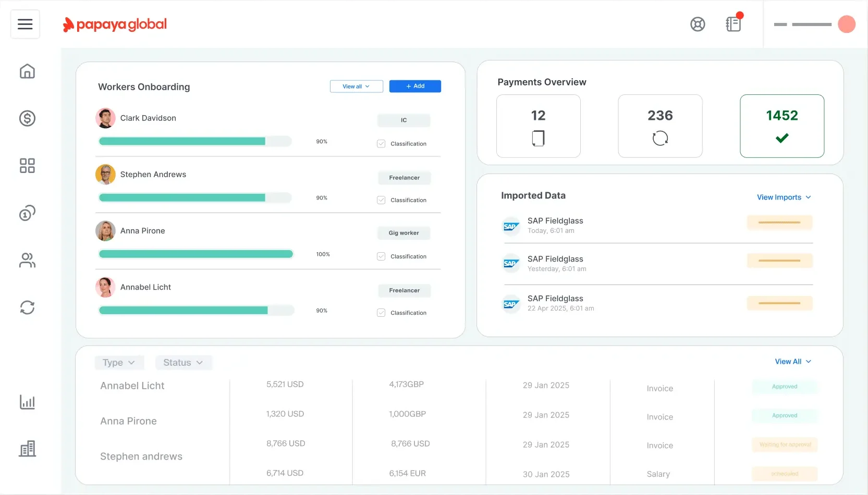Click SAP logo for 22 Apr import
The image size is (868, 495).
(x=511, y=304)
